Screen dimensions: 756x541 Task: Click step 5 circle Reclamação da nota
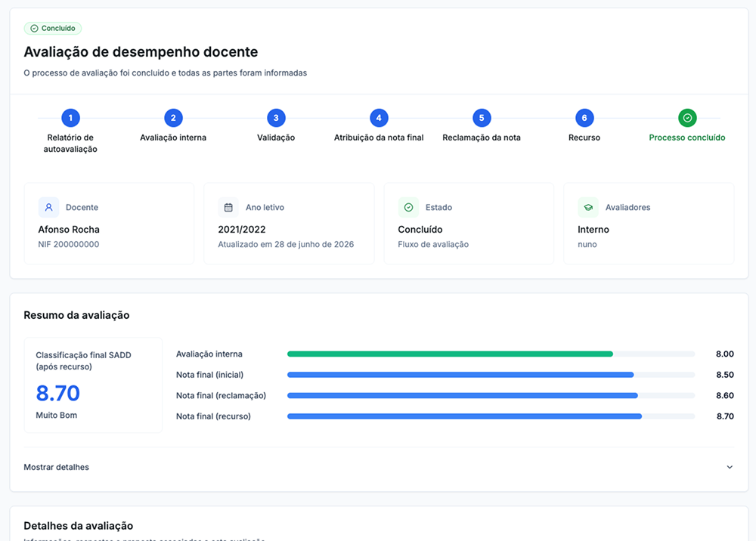482,118
